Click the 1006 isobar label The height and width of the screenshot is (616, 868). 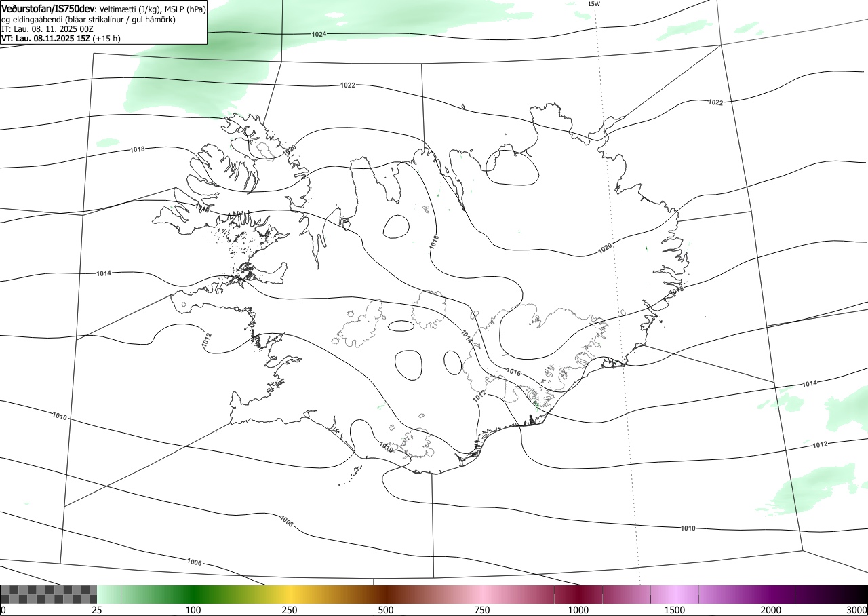coord(195,562)
